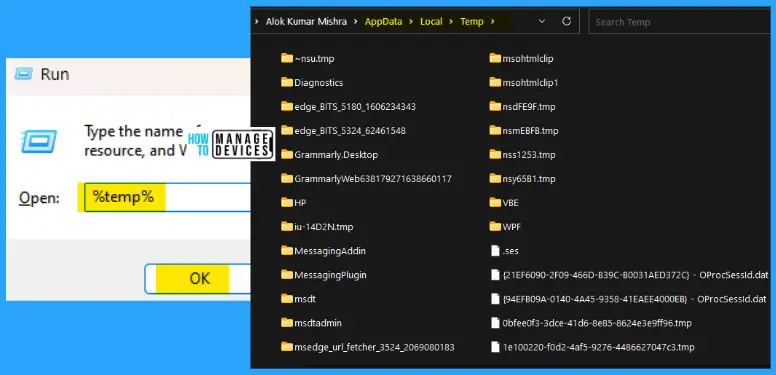Navigate to AppData breadcrumb
Viewport: 776px width, 375px height.
coord(384,22)
